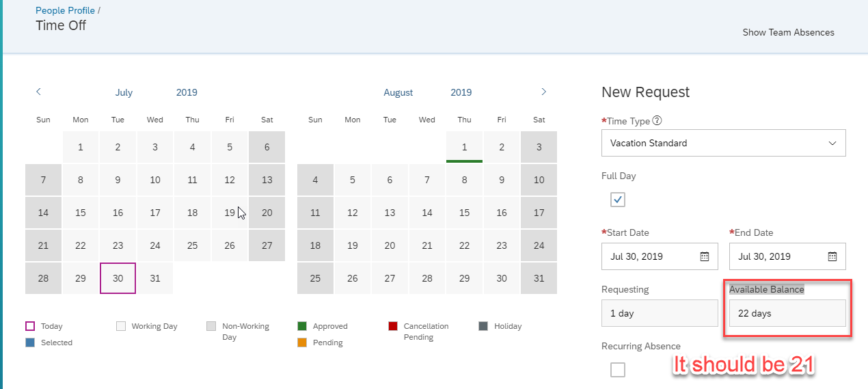Enable the Recurring Absence checkbox
868x389 pixels.
click(618, 370)
